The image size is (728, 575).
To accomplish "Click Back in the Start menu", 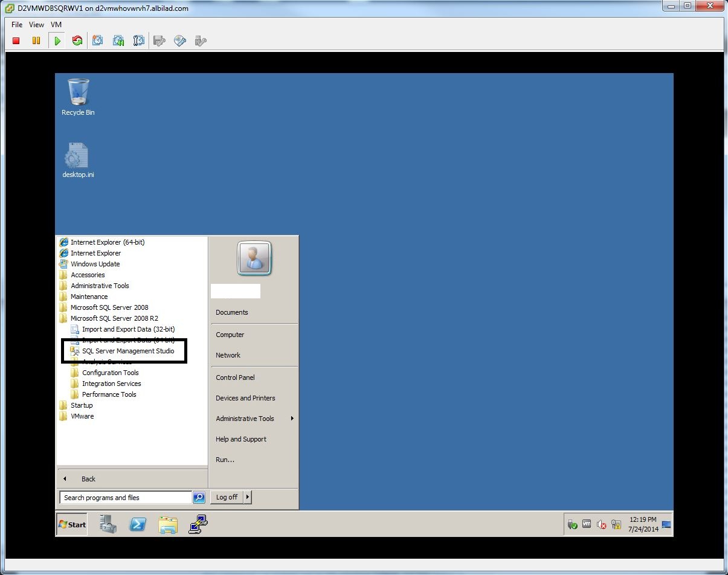I will [88, 479].
